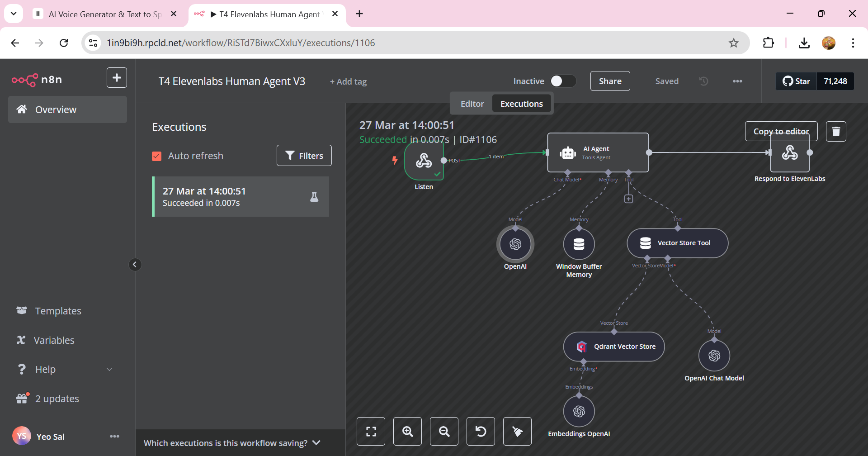Select the Window Buffer Memory node
The height and width of the screenshot is (456, 868).
tap(579, 244)
